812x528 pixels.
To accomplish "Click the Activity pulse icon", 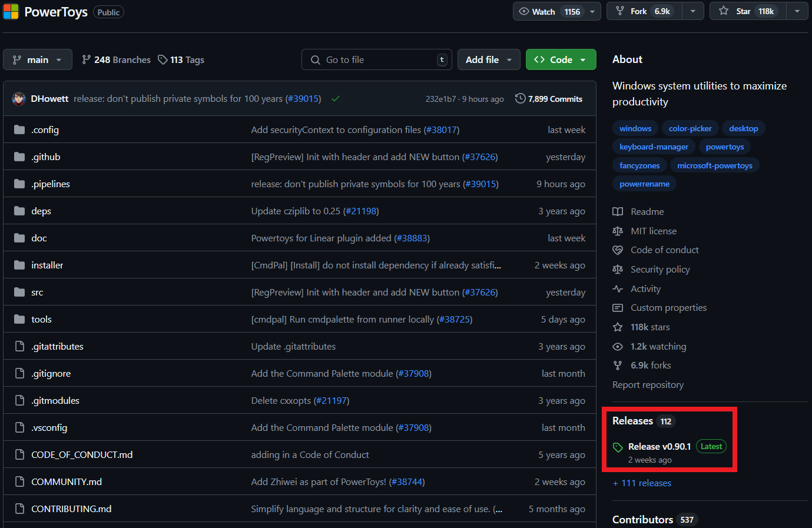I will [x=618, y=288].
